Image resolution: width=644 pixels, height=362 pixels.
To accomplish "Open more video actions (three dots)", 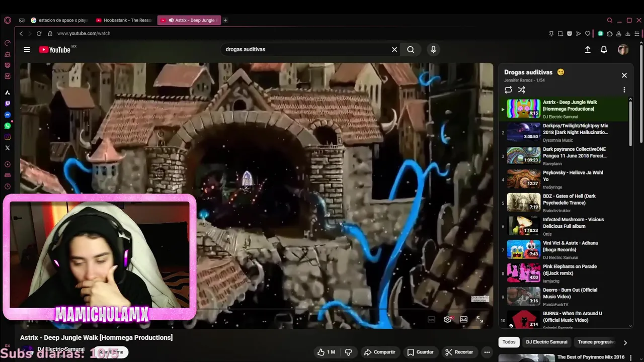I will (487, 352).
